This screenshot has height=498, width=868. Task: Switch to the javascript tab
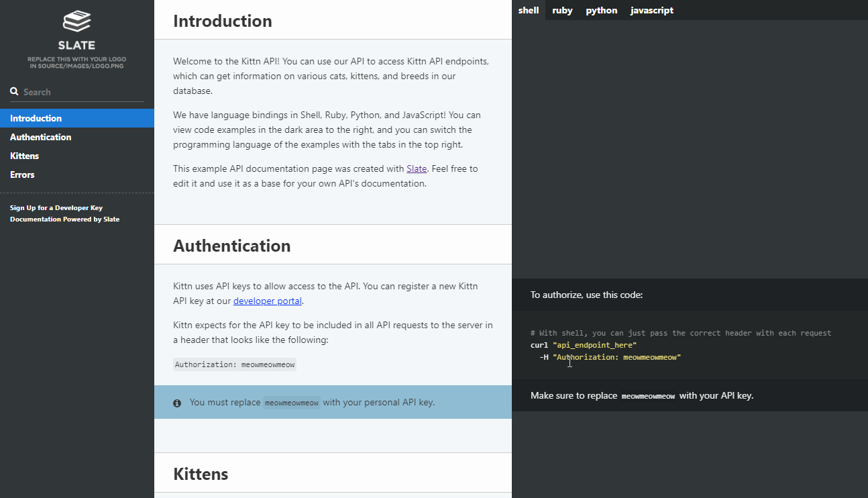[x=652, y=10]
